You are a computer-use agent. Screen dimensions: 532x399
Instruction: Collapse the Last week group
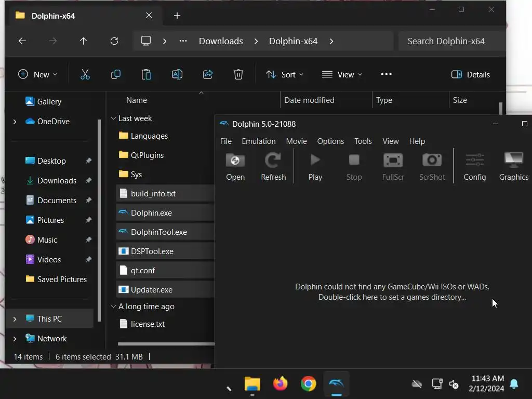(113, 118)
